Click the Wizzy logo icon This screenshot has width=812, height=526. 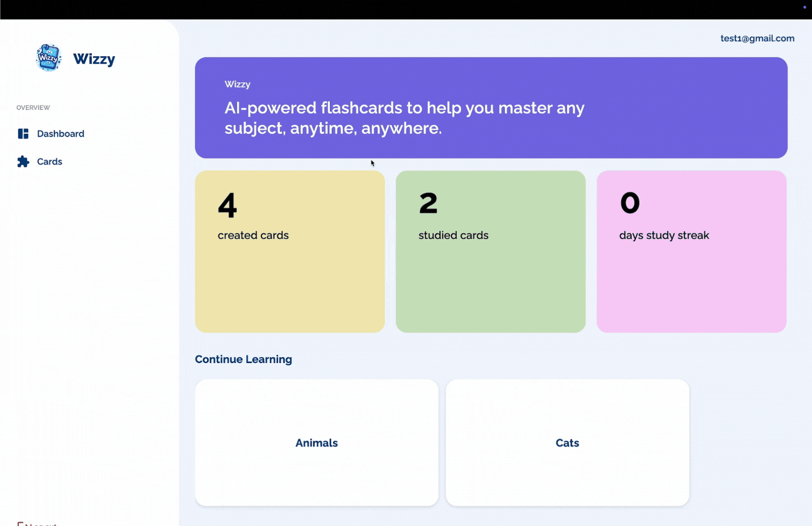(x=49, y=57)
